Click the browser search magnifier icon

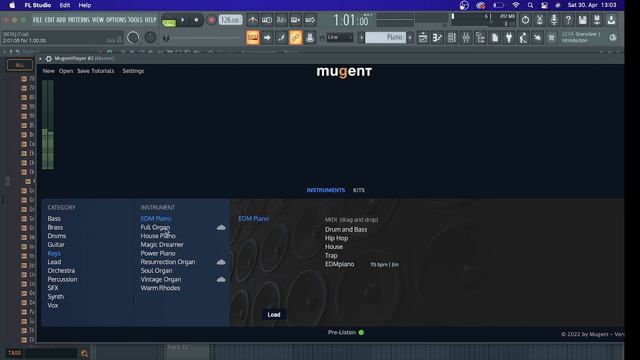(x=84, y=353)
